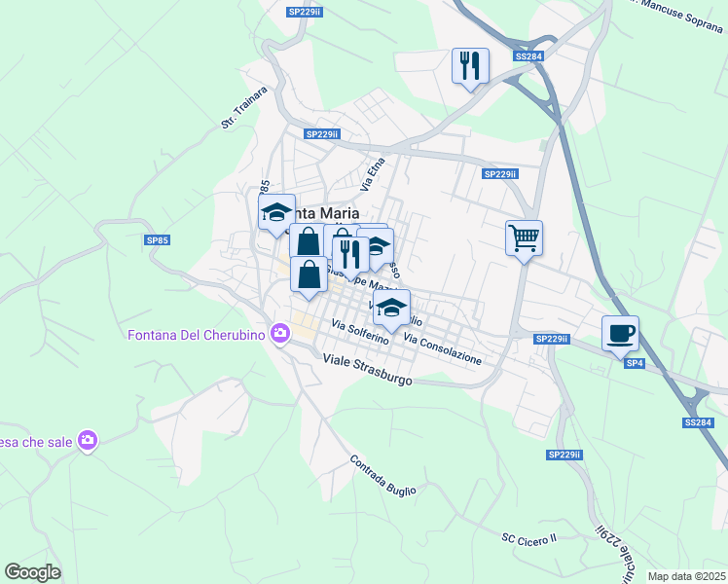Select the camera pin near 'che sale'
The height and width of the screenshot is (584, 728).
pyautogui.click(x=88, y=441)
